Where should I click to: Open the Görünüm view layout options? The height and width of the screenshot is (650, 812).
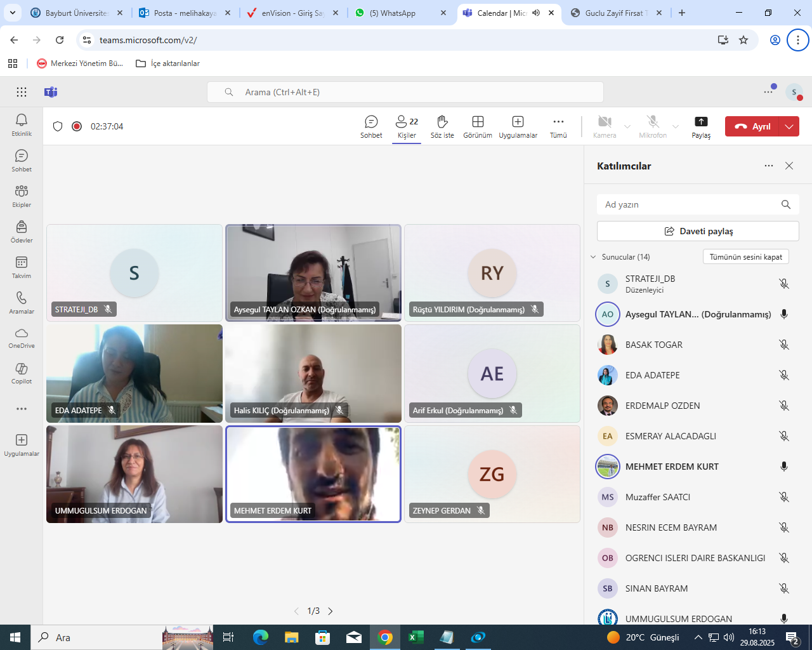pos(478,126)
